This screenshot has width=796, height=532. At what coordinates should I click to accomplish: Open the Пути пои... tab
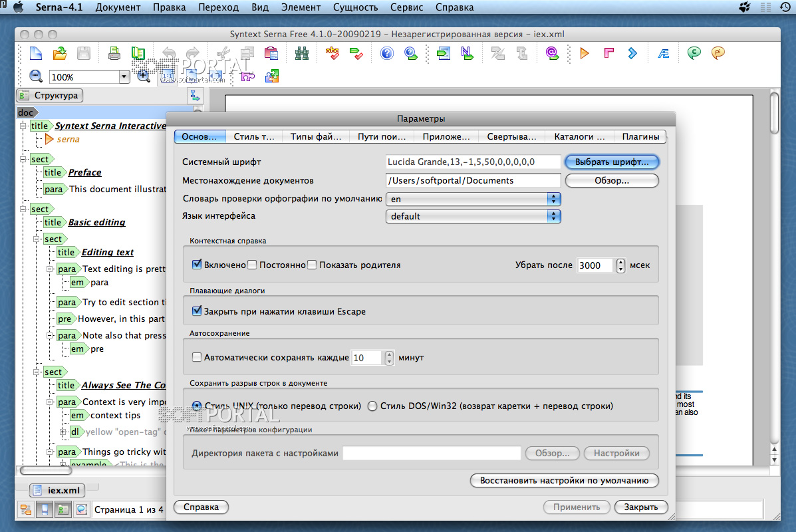click(x=382, y=136)
